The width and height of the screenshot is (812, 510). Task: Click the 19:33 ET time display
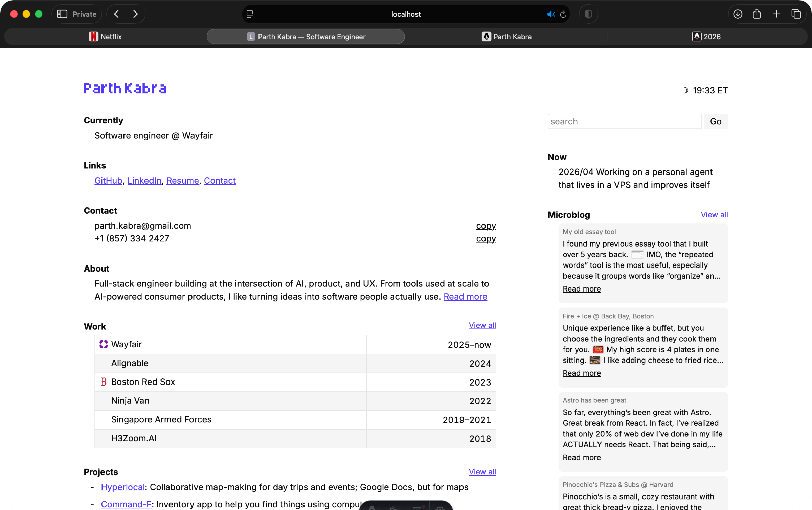pyautogui.click(x=710, y=90)
